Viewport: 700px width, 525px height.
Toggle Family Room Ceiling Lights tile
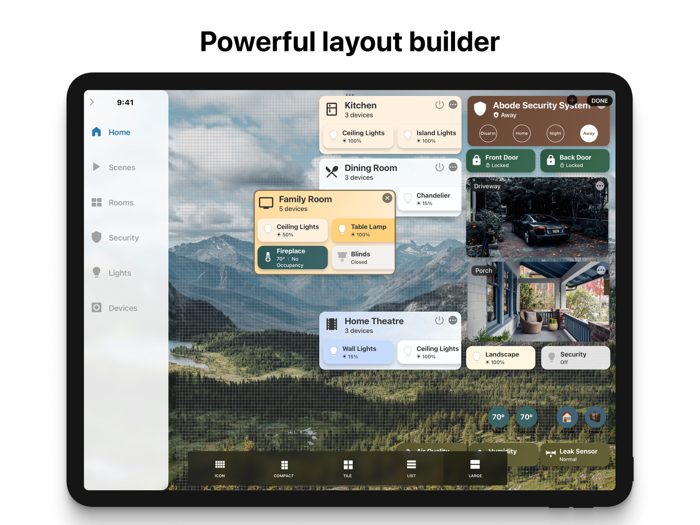(292, 230)
